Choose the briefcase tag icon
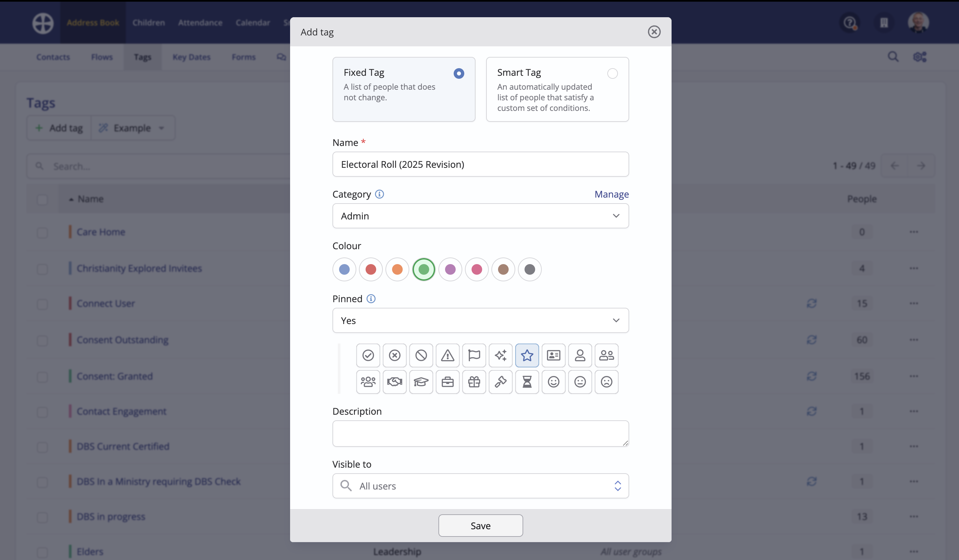The image size is (959, 560). [x=447, y=382]
